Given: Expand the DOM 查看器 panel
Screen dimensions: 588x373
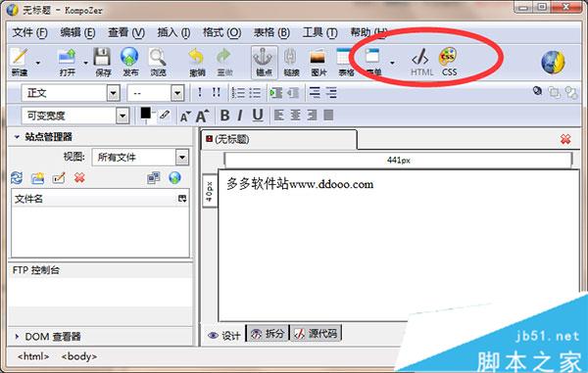Looking at the screenshot, I should (x=17, y=337).
